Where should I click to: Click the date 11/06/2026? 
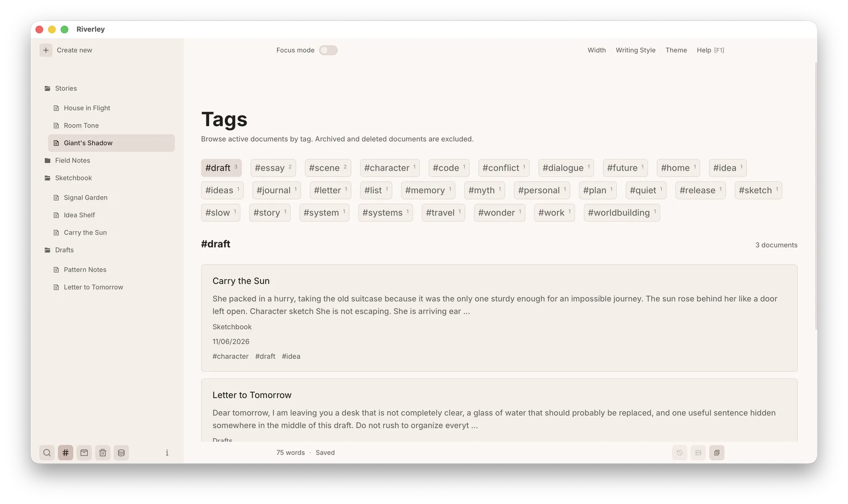coord(231,342)
